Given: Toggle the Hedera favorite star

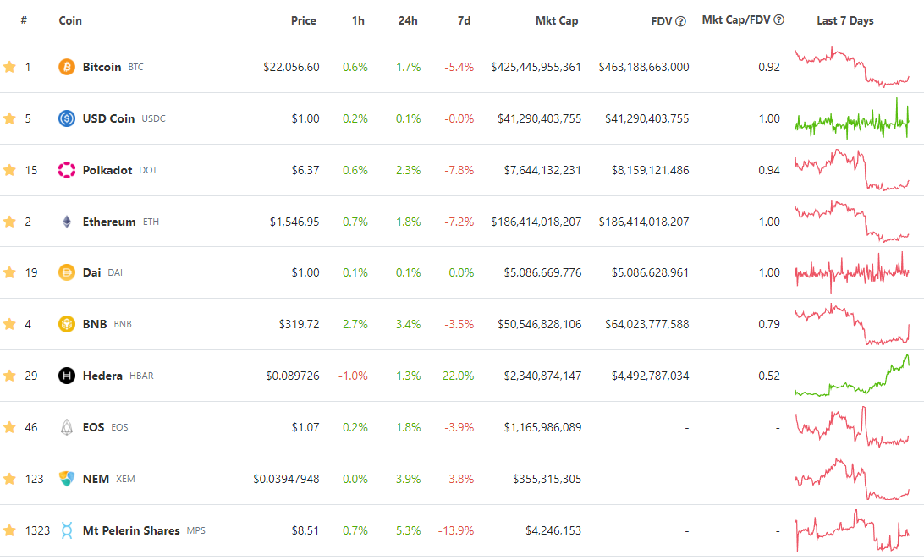Looking at the screenshot, I should 9,376.
